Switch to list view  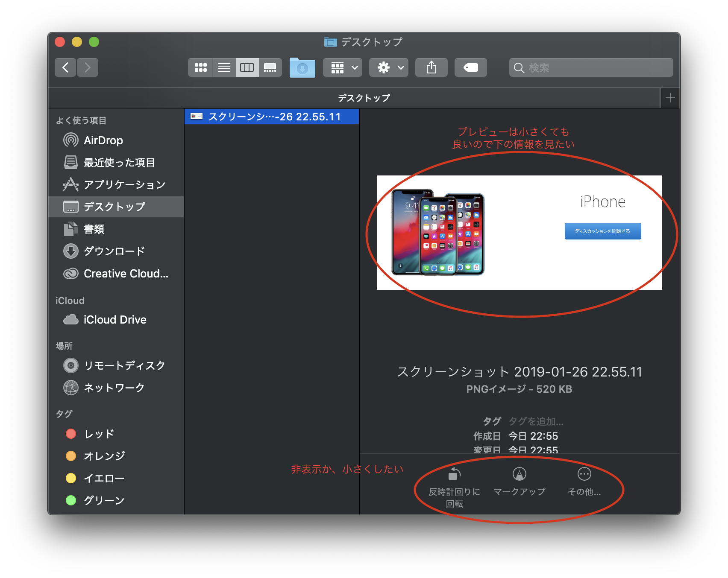(223, 67)
